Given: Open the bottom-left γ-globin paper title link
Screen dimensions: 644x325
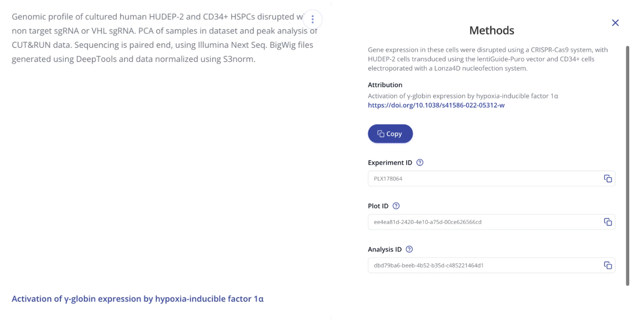Looking at the screenshot, I should click(138, 299).
